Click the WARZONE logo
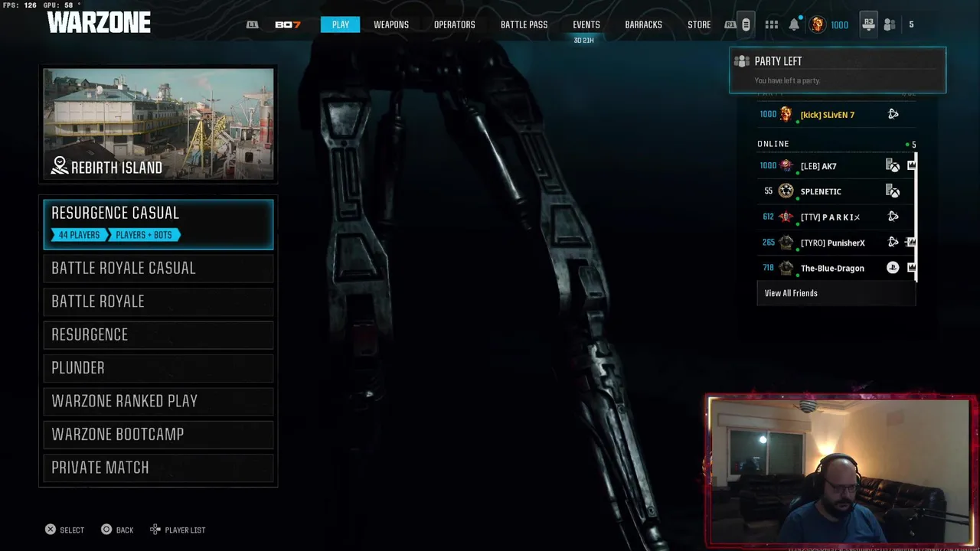980x551 pixels. 99,23
